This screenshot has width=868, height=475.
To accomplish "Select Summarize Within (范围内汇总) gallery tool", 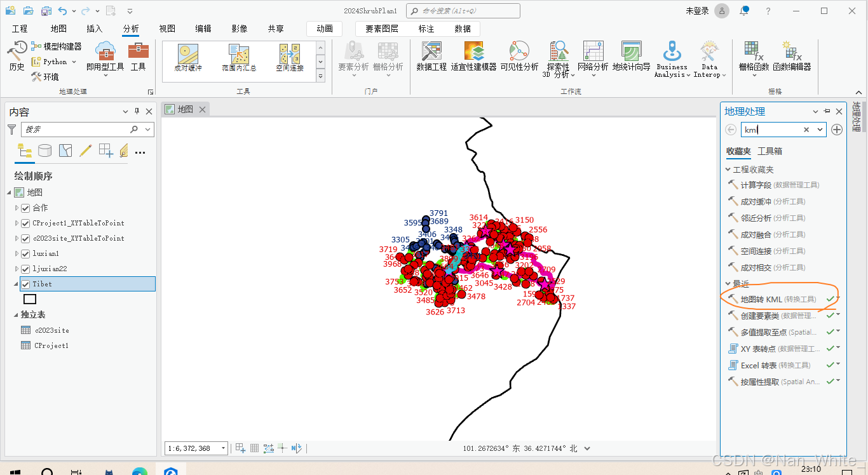I will (239, 58).
